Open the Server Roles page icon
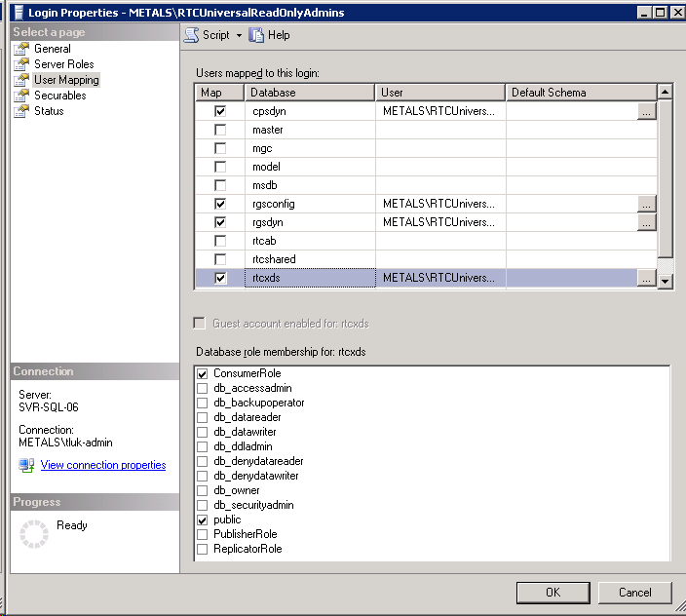 tap(21, 64)
